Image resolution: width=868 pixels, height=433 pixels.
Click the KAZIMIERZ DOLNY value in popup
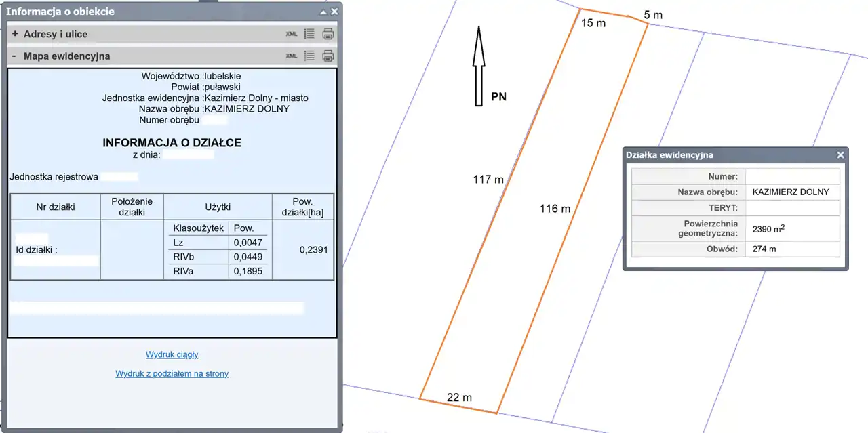[x=790, y=192]
